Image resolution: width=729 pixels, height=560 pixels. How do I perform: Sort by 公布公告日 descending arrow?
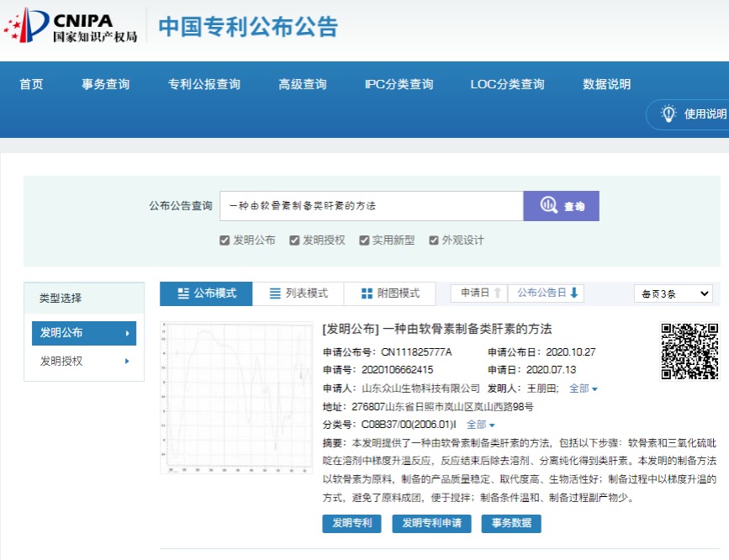pyautogui.click(x=575, y=293)
